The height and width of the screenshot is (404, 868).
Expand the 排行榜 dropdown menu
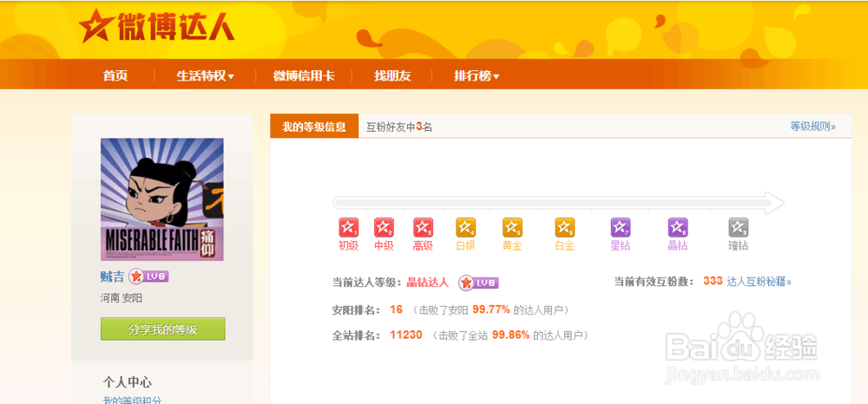click(477, 76)
